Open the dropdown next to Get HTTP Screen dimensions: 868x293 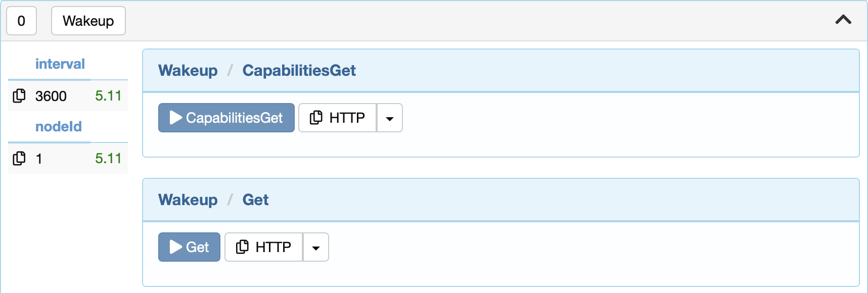pyautogui.click(x=316, y=247)
